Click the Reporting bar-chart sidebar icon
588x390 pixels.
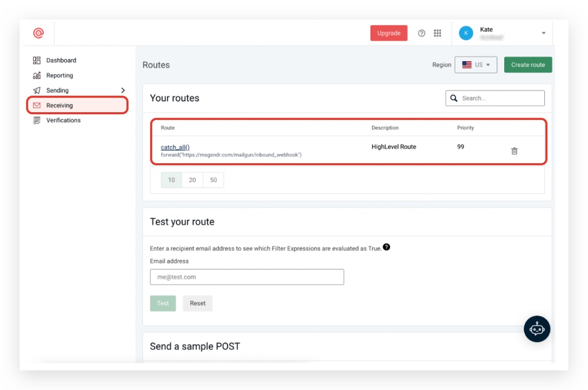36,75
